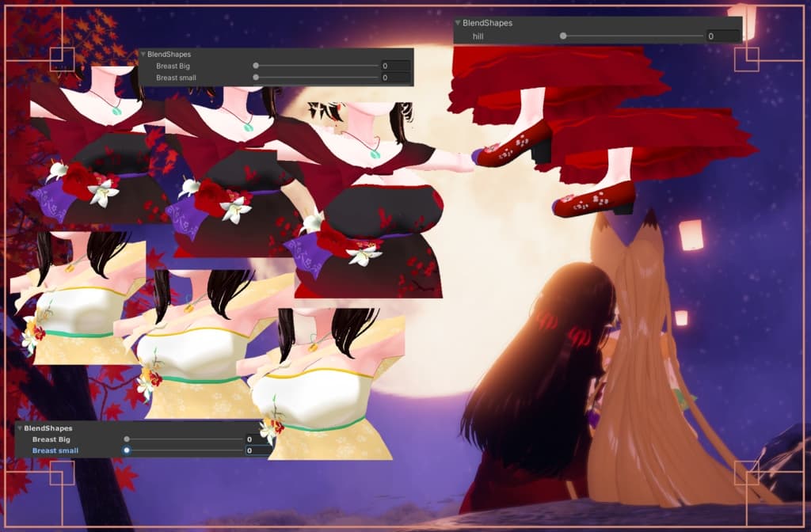Select Breast Big label above red kimono previews

[x=173, y=66]
